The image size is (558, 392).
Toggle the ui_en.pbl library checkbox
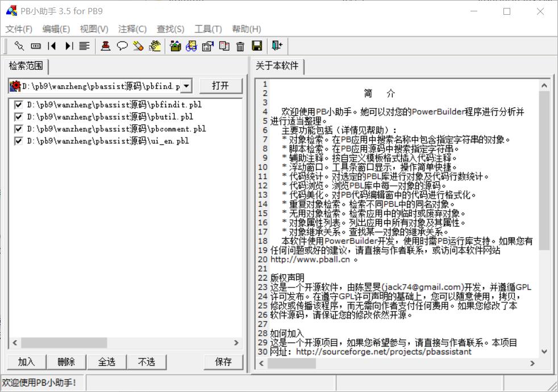(19, 141)
